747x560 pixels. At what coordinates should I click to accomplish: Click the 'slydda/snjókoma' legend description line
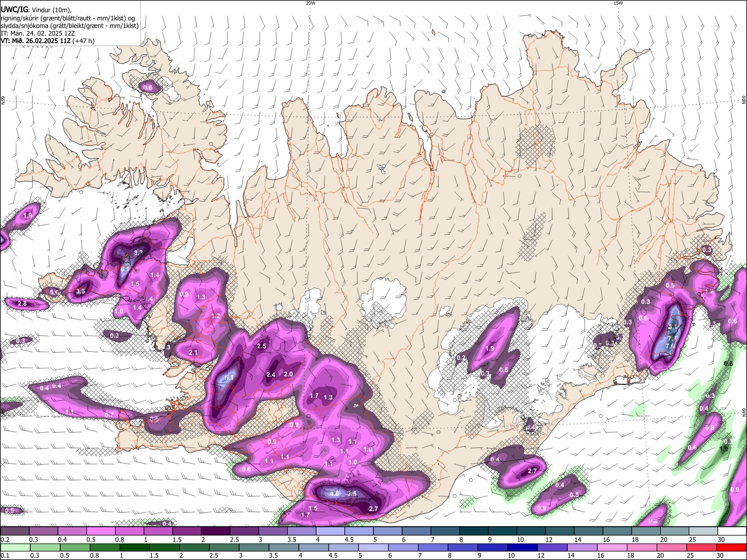click(x=69, y=26)
